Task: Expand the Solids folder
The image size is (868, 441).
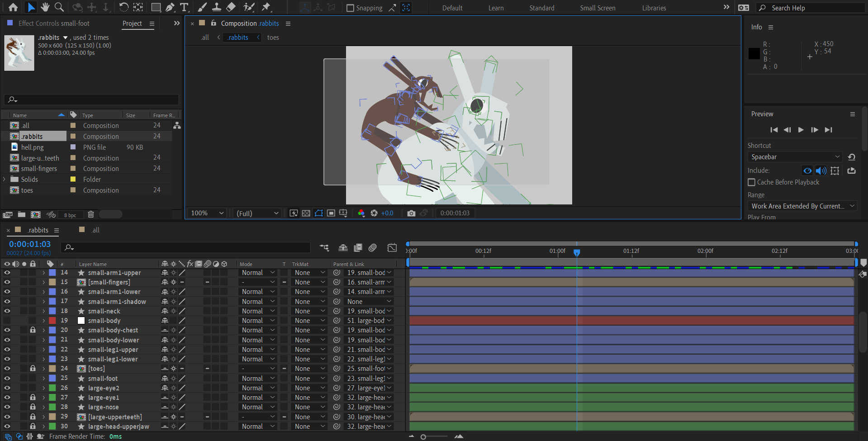Action: (5, 180)
